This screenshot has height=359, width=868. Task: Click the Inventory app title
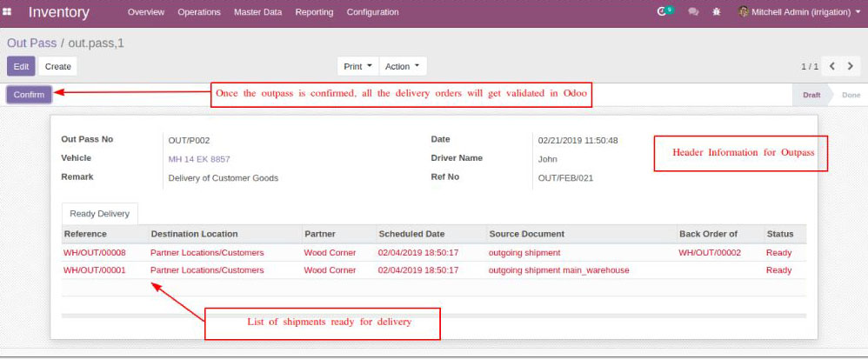click(58, 12)
